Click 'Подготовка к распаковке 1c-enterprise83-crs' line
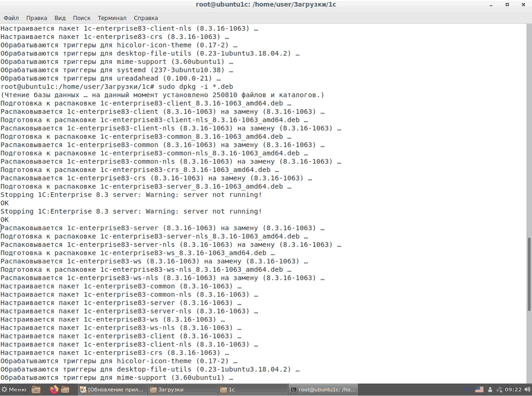532x396 pixels. (x=140, y=170)
